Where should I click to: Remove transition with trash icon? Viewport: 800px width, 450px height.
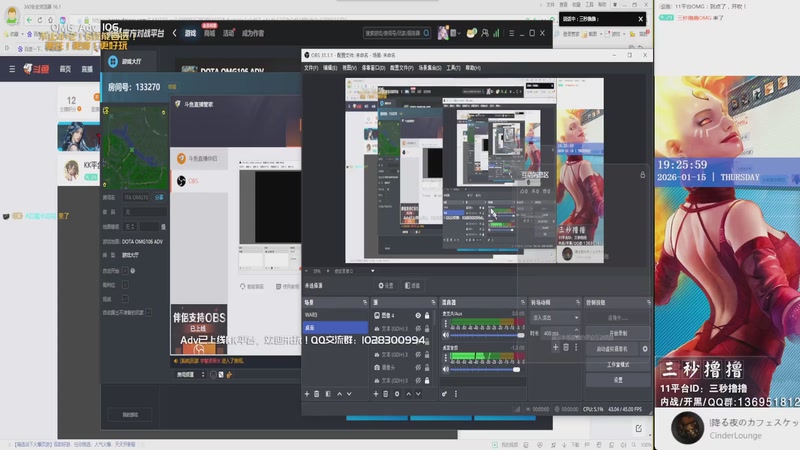coord(566,347)
